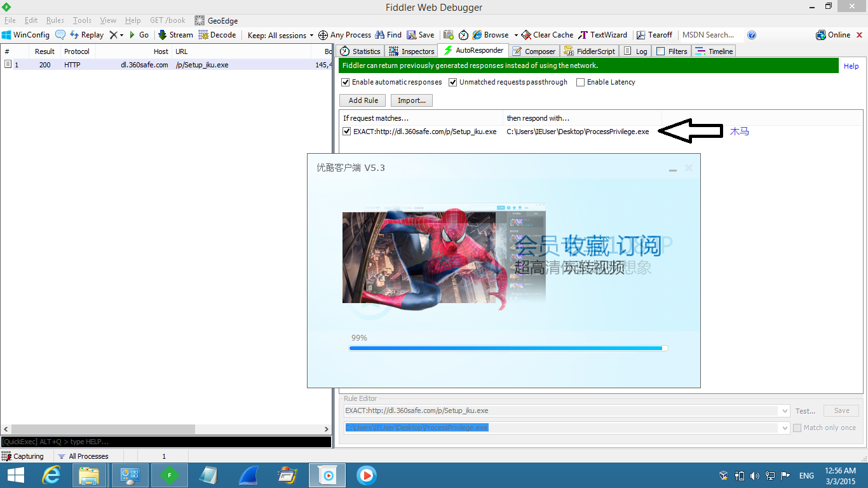Click the Add Rule button

363,100
